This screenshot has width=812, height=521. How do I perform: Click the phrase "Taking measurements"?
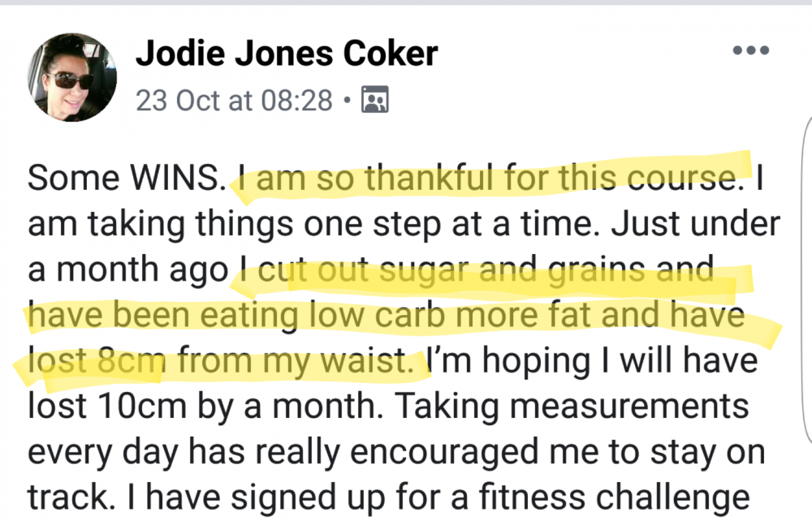click(572, 406)
